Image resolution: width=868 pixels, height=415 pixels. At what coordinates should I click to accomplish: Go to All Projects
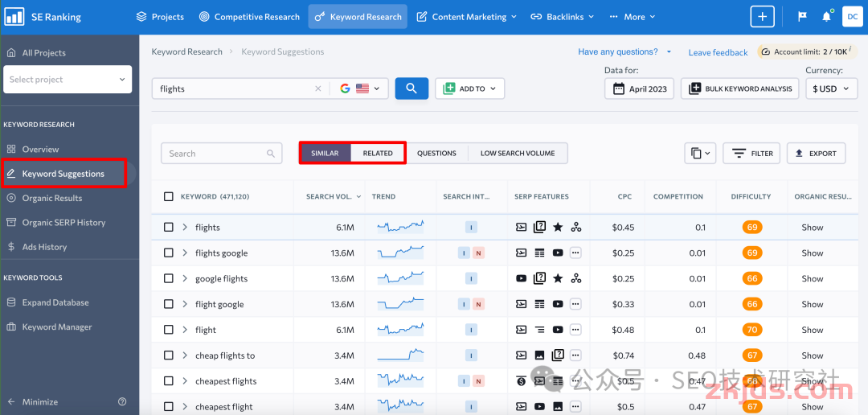pos(36,52)
